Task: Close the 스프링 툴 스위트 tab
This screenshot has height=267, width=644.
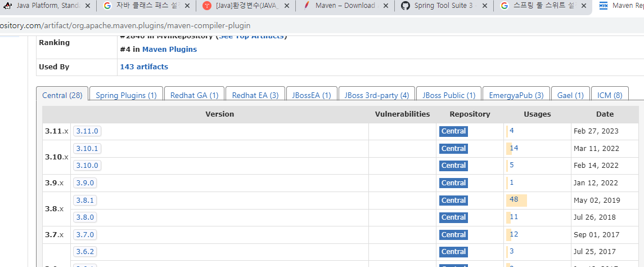Action: point(584,6)
